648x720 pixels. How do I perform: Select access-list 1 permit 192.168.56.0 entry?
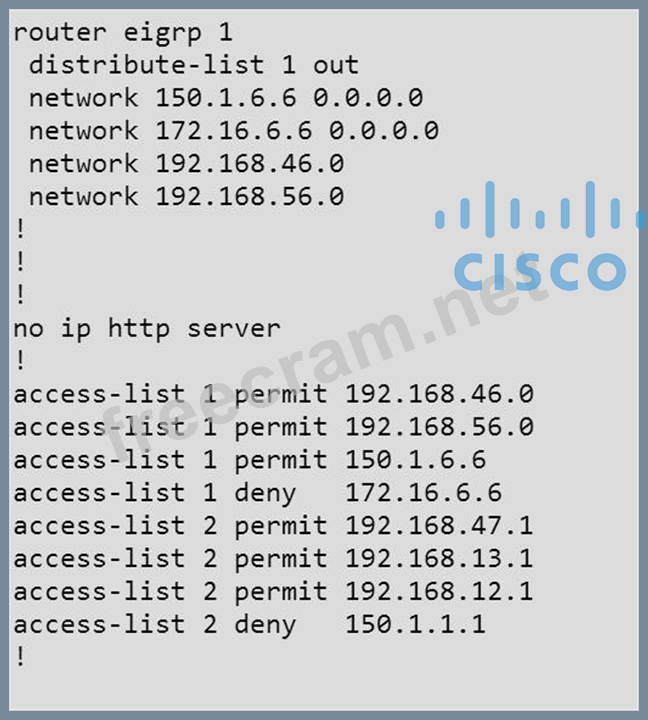tap(273, 426)
